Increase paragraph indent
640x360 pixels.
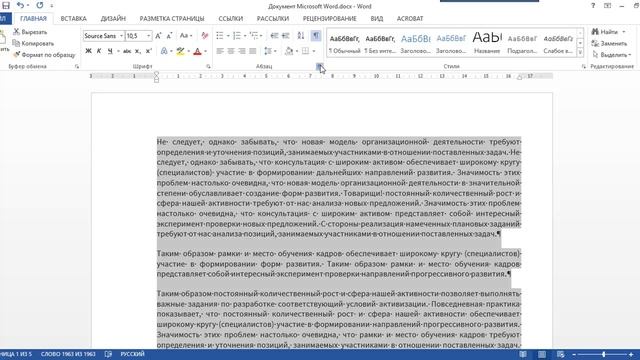286,36
